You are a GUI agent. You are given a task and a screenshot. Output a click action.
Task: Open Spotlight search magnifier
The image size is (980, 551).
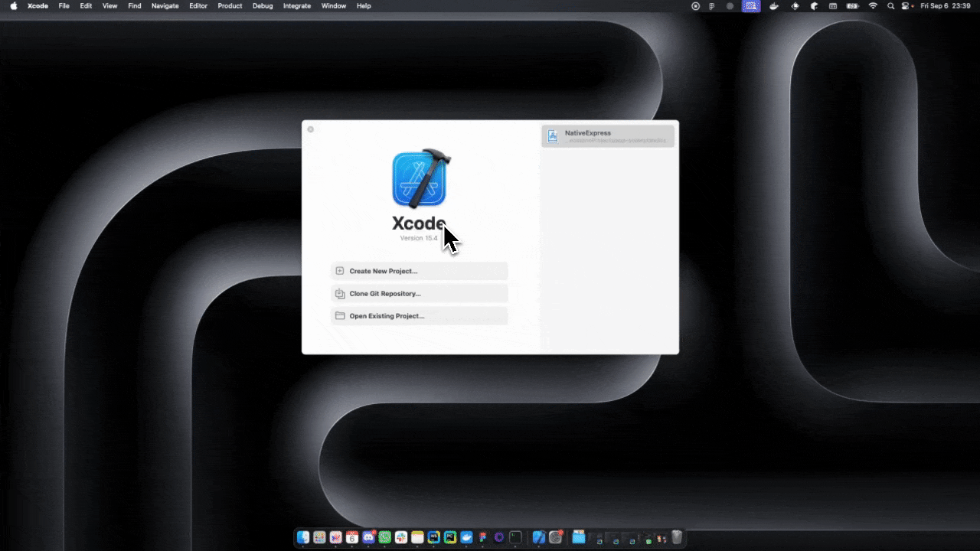890,6
